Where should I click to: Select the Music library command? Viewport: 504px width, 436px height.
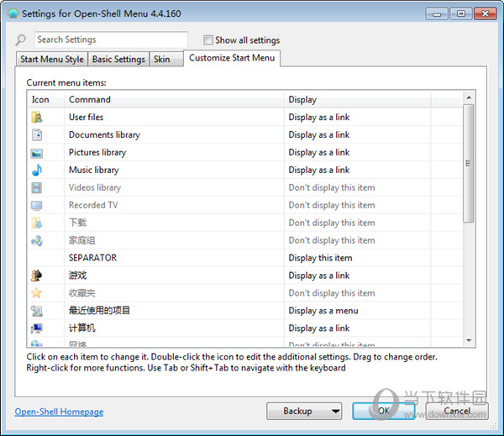point(93,170)
